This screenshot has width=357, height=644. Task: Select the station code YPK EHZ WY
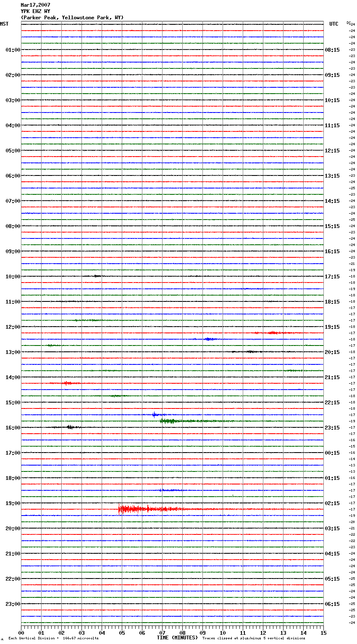click(x=35, y=11)
